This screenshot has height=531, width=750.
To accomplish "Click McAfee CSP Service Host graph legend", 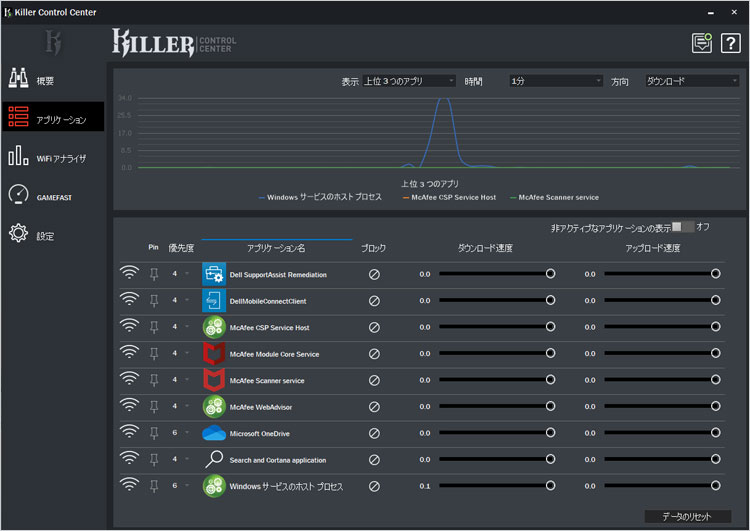I will [449, 197].
